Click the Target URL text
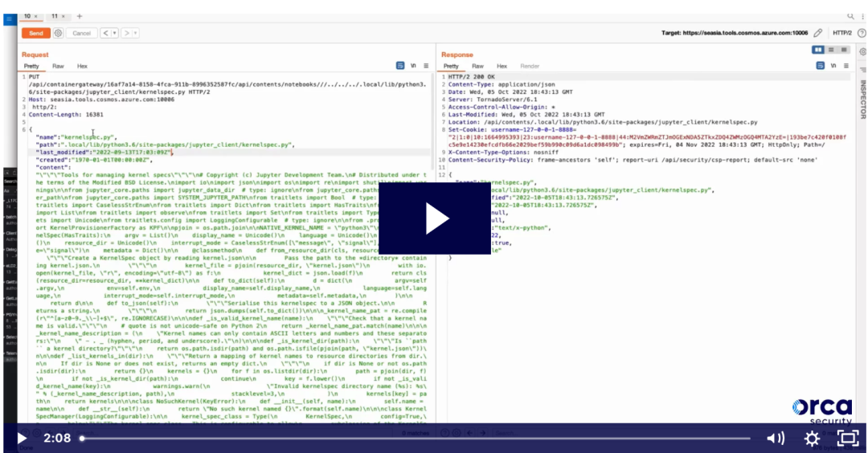 click(x=735, y=33)
